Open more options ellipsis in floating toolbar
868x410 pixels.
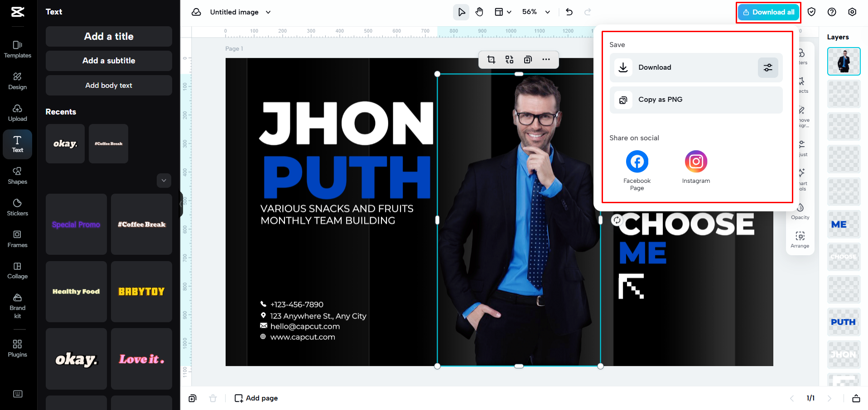click(x=546, y=60)
